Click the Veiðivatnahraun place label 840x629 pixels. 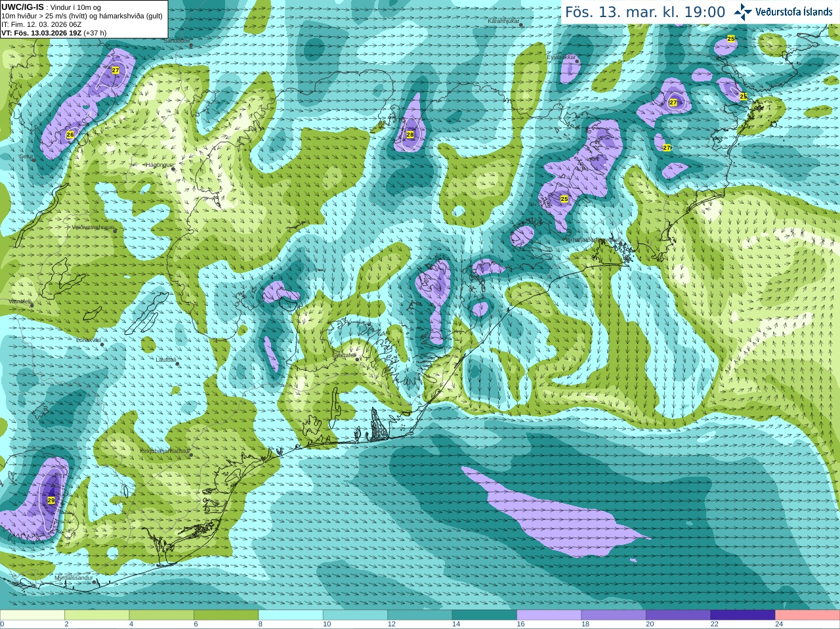(x=93, y=227)
